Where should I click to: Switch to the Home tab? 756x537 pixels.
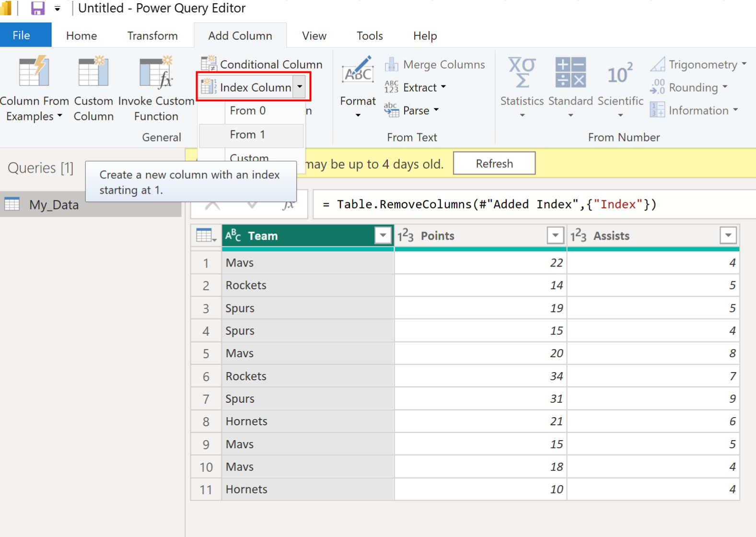[81, 35]
